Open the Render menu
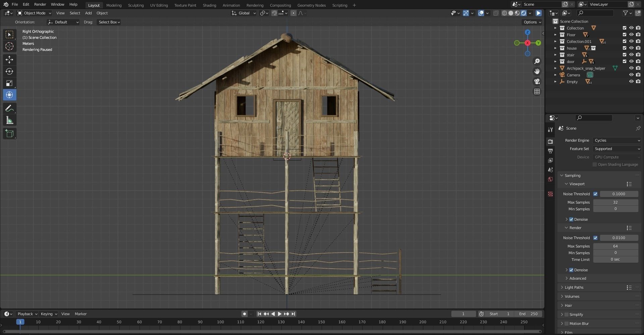 40,4
